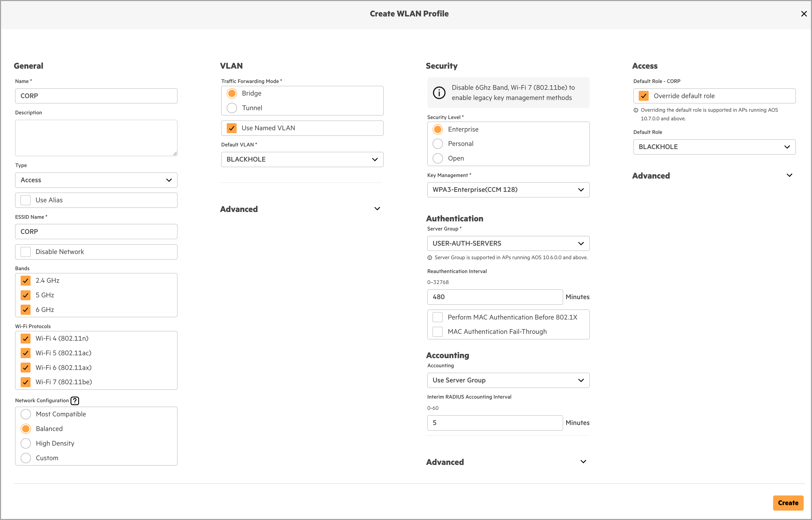Viewport: 812px width, 520px height.
Task: Select Personal security level
Action: pyautogui.click(x=438, y=144)
